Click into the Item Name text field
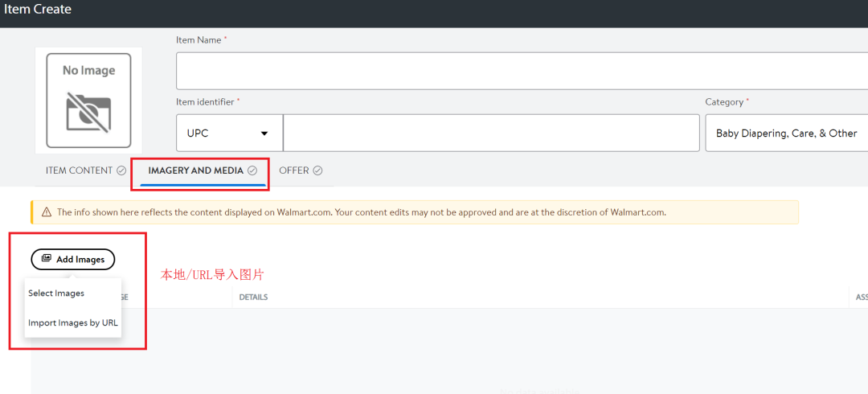Screen dimensions: 868x394 (521, 72)
